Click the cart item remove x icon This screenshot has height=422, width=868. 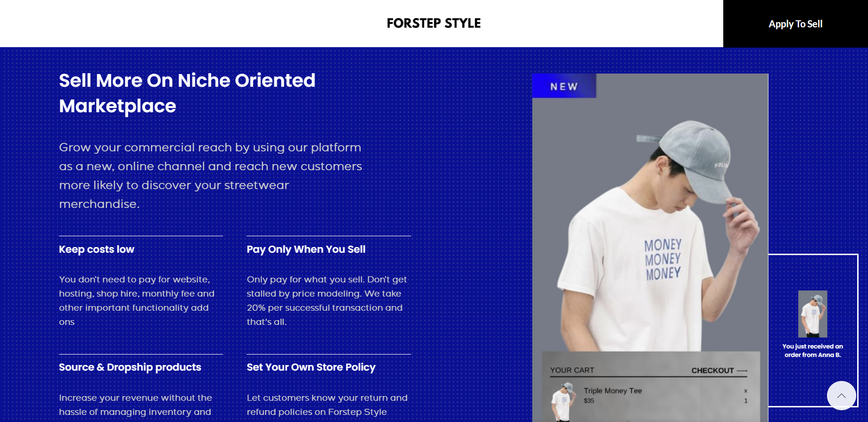(x=745, y=391)
